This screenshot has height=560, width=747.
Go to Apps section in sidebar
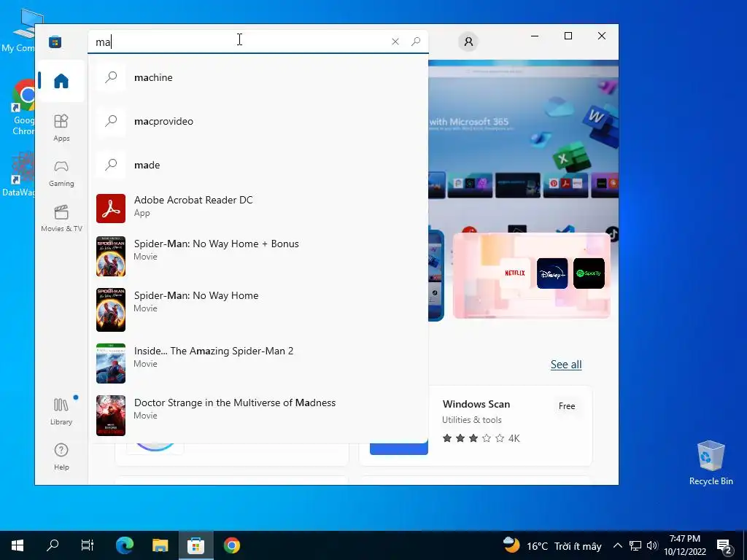[61, 128]
